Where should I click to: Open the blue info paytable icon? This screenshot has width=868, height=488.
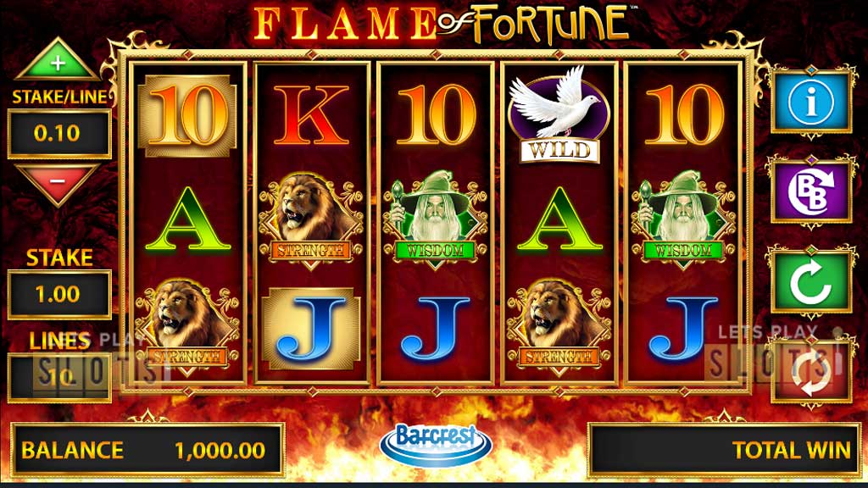point(811,103)
